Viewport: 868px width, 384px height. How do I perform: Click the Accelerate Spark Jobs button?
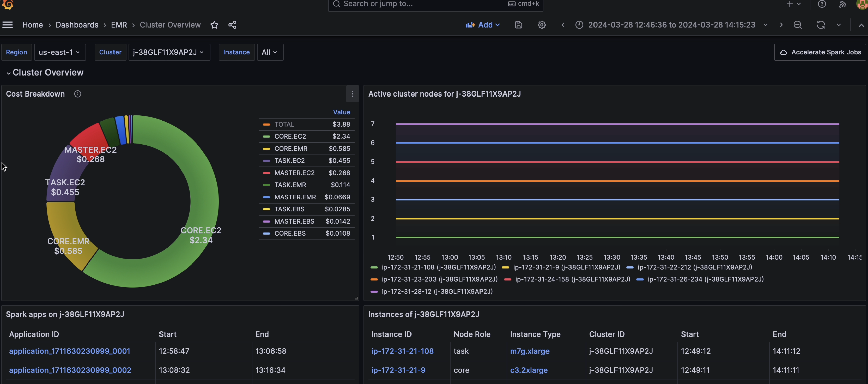coord(820,52)
